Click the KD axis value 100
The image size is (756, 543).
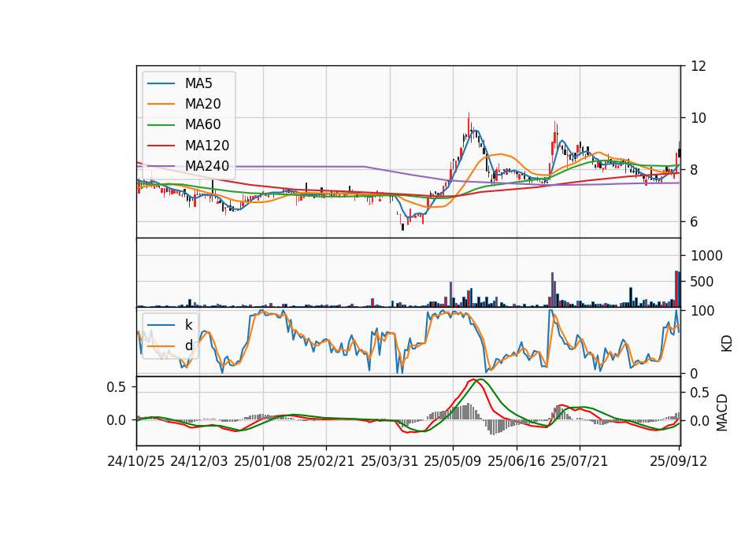(702, 311)
